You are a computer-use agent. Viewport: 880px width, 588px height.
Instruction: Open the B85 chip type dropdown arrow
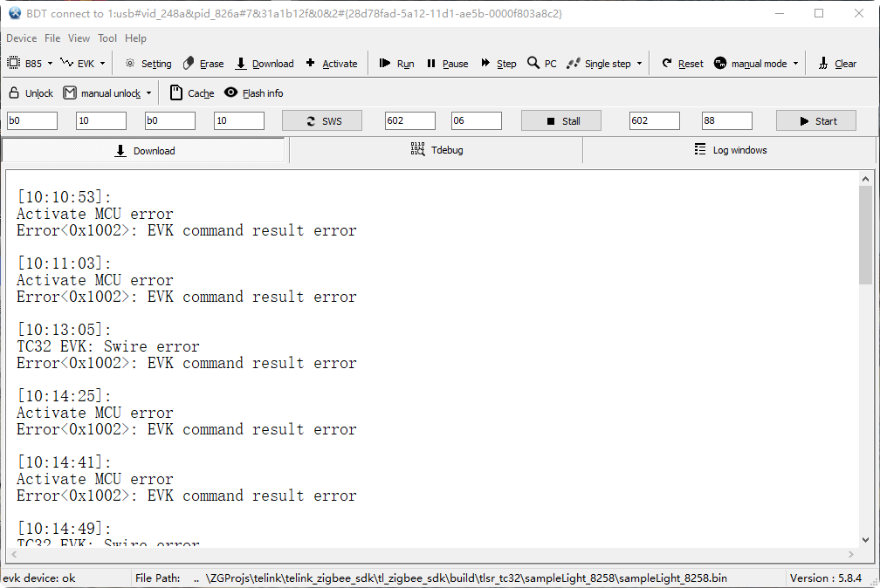(x=50, y=64)
